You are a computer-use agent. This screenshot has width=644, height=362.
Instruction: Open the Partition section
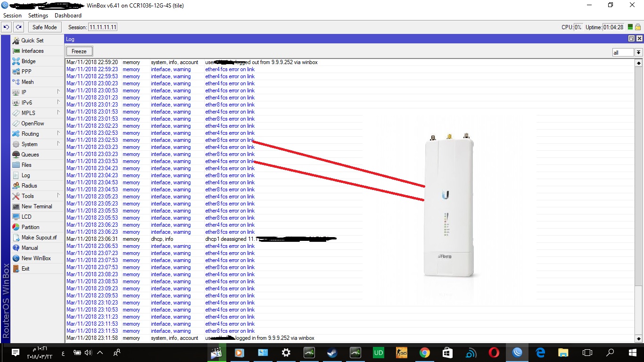pyautogui.click(x=30, y=227)
